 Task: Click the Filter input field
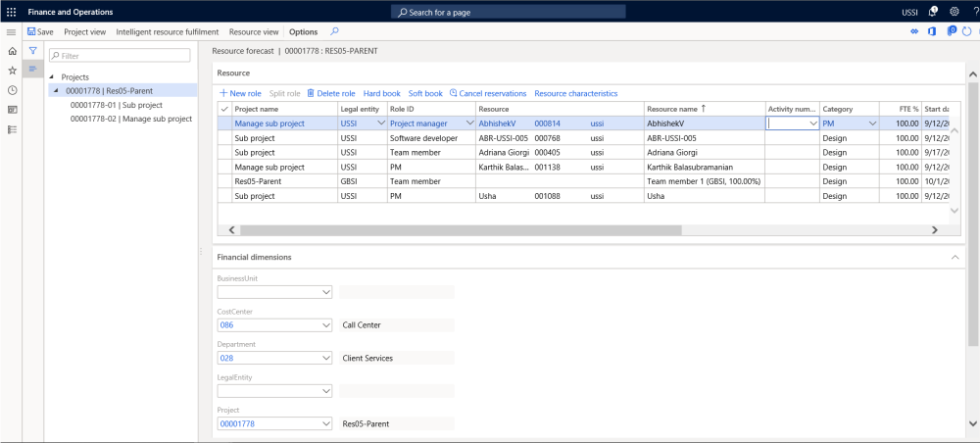120,56
